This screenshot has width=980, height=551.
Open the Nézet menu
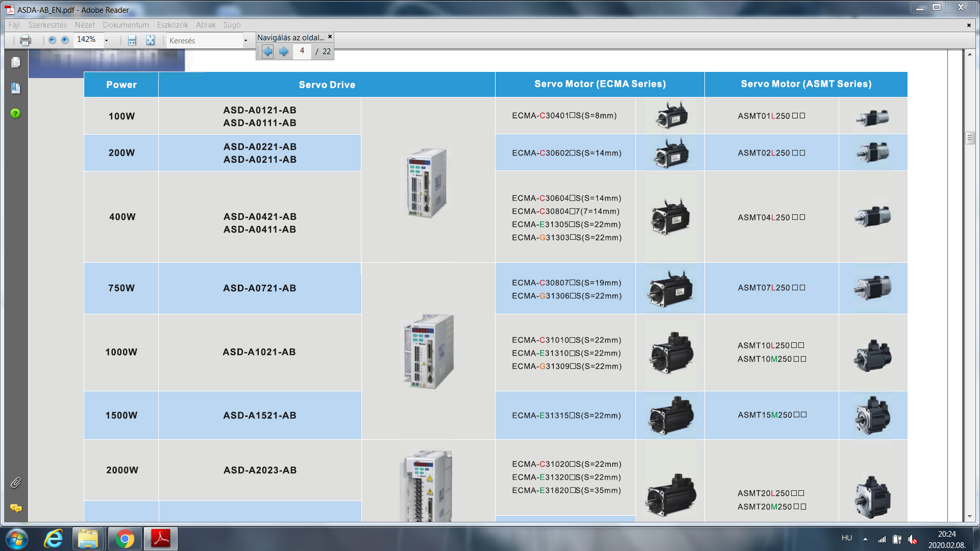85,25
